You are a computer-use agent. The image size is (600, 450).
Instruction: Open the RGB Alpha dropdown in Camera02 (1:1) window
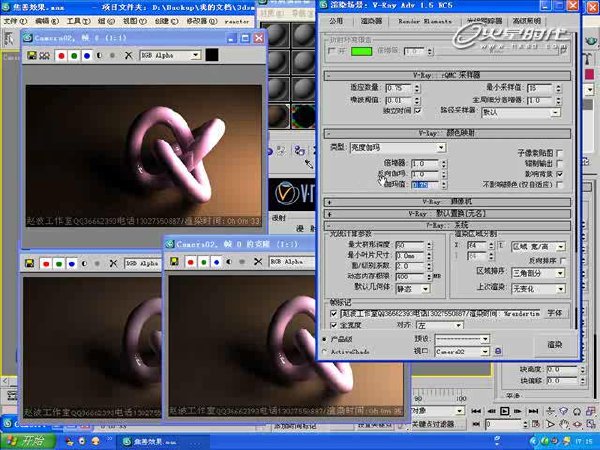pyautogui.click(x=170, y=55)
